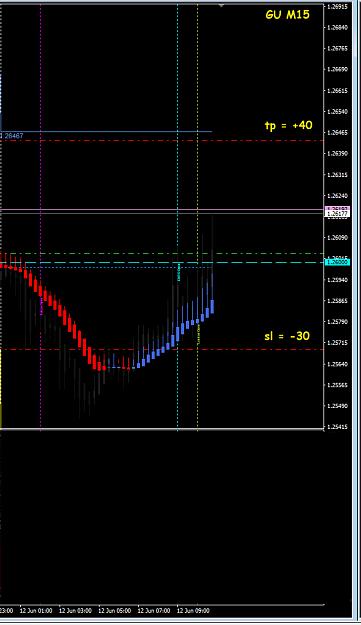Viewport: 361px width, 625px height.
Task: Select the 'GU M15' chart label
Action: click(x=287, y=15)
